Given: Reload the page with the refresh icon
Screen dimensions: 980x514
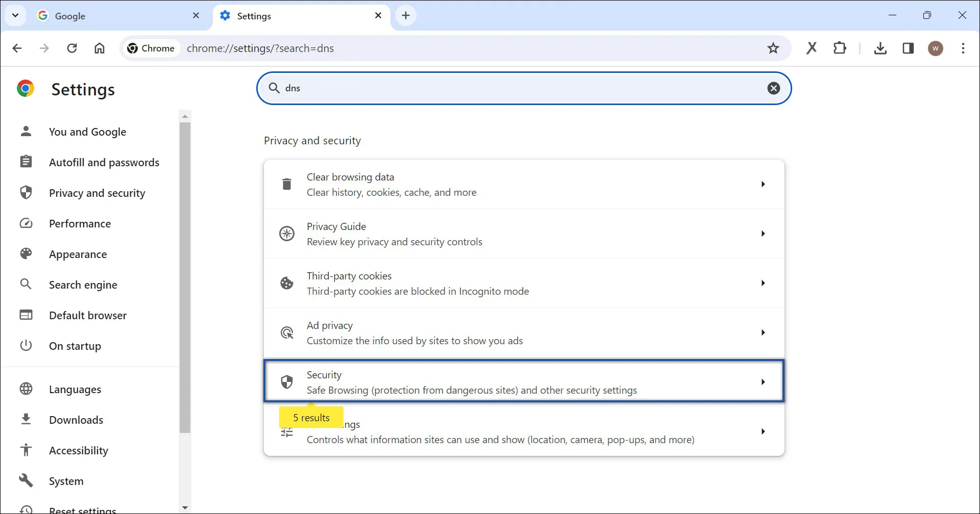Looking at the screenshot, I should 72,48.
